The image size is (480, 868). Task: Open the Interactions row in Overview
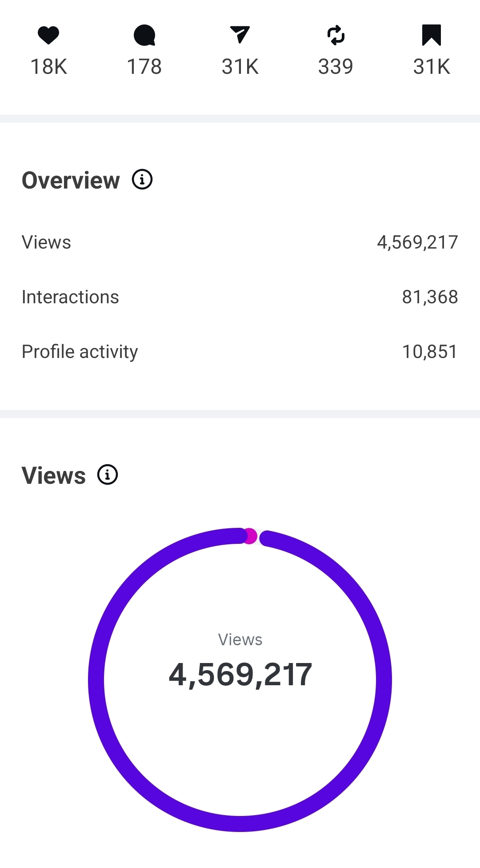[70, 297]
